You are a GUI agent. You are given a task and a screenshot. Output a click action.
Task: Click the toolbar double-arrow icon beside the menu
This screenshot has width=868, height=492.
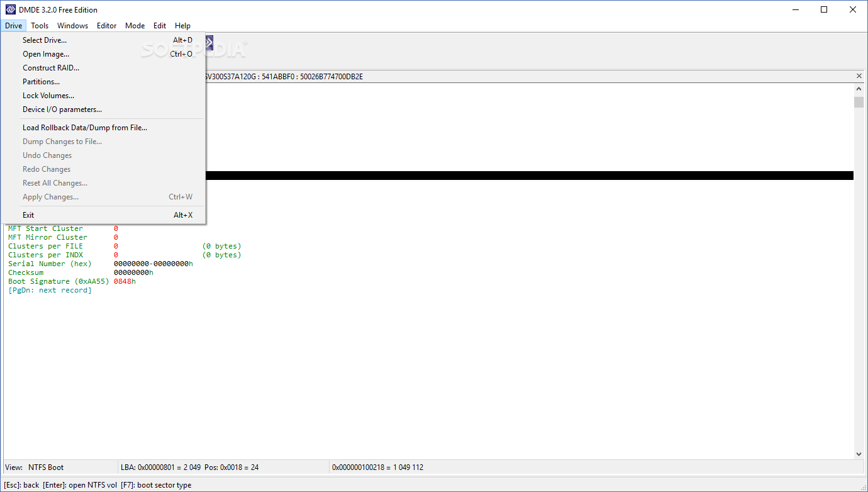click(x=209, y=43)
